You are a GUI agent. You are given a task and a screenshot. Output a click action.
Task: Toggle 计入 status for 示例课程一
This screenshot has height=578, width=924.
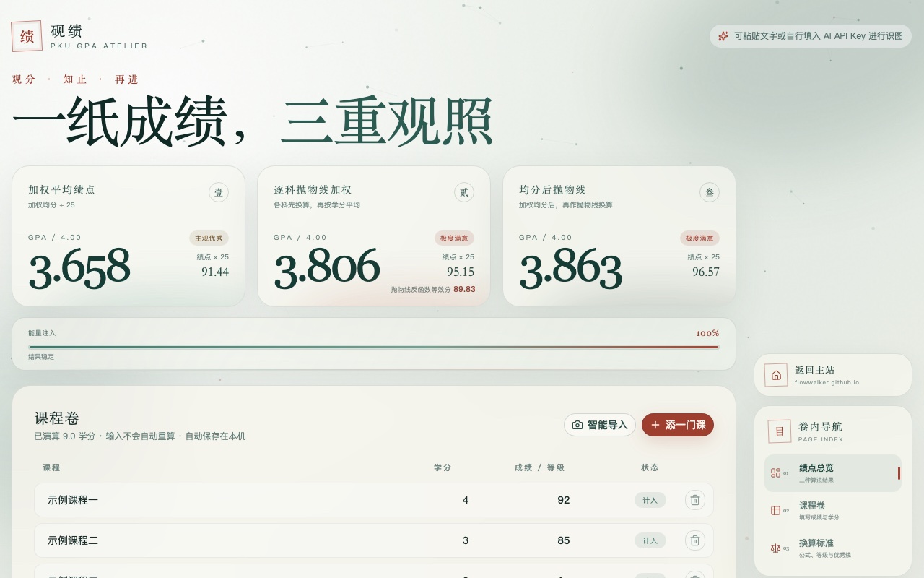click(x=650, y=500)
